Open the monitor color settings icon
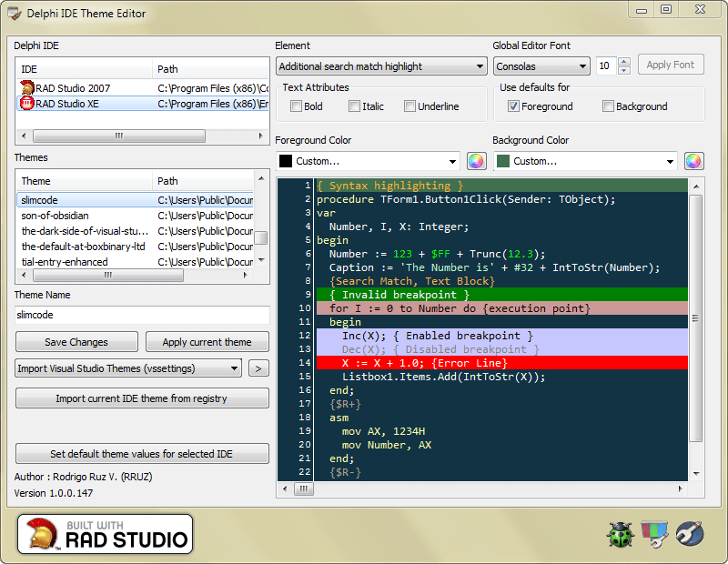Viewport: 728px width, 564px height. coord(654,534)
